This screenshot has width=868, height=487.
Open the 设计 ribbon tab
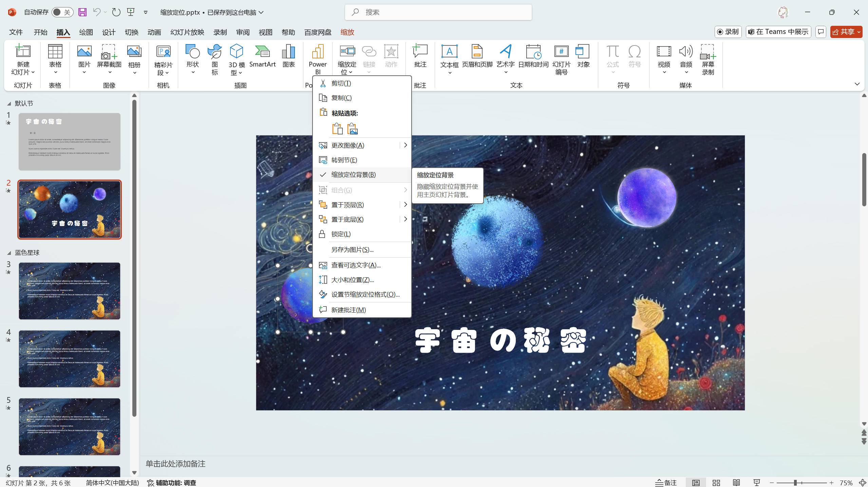point(109,32)
